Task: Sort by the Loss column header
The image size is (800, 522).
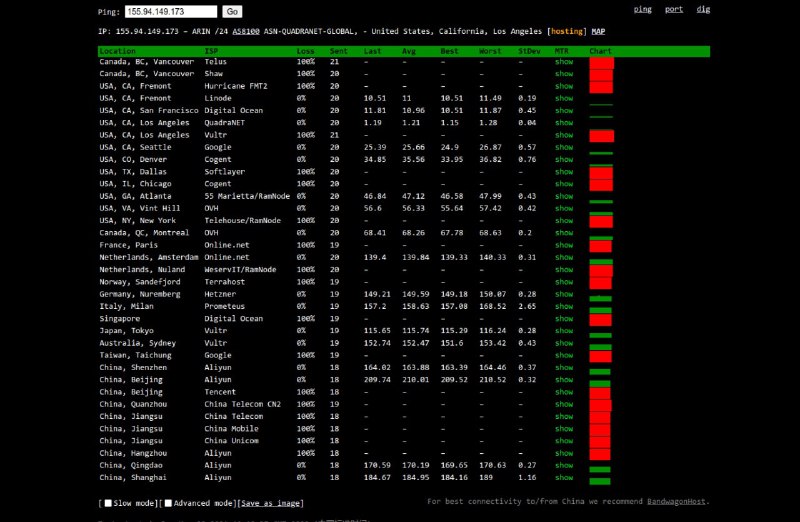Action: (305, 51)
